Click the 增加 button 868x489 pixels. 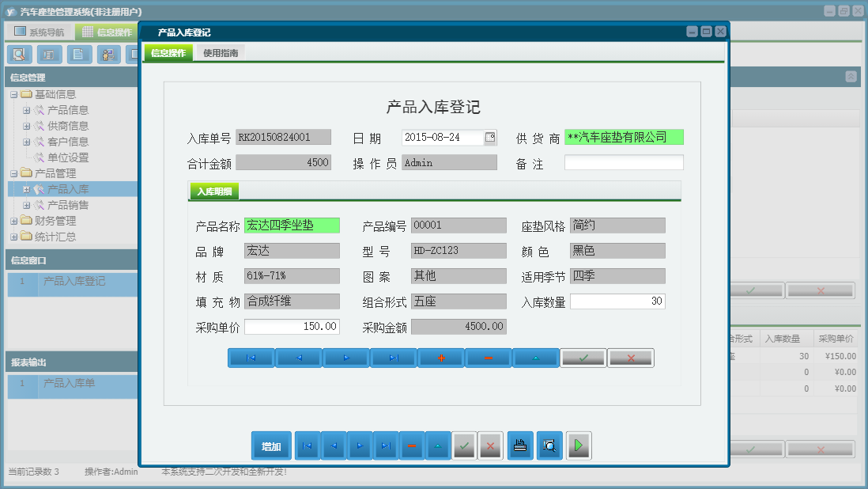(x=271, y=446)
